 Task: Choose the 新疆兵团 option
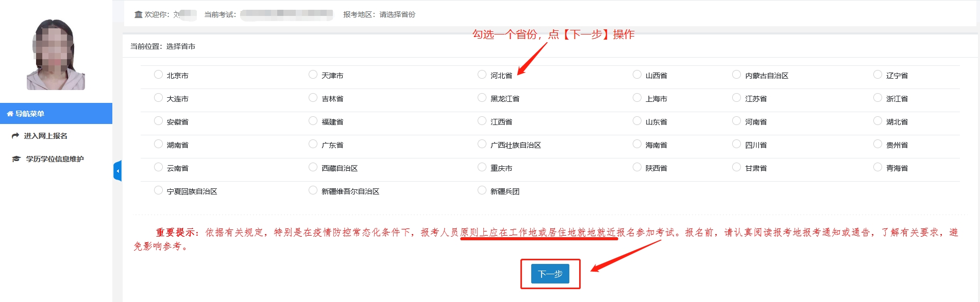(x=482, y=190)
